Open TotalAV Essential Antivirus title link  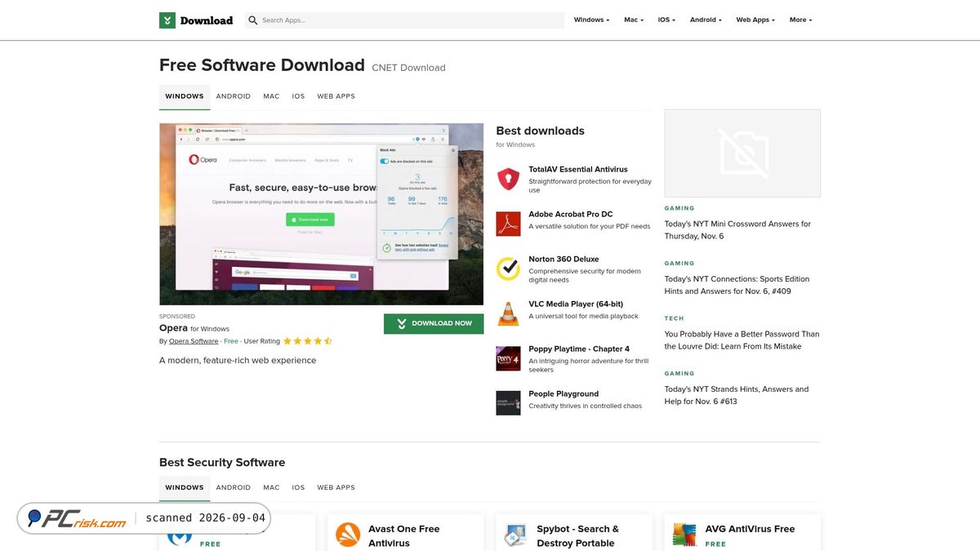pos(578,170)
